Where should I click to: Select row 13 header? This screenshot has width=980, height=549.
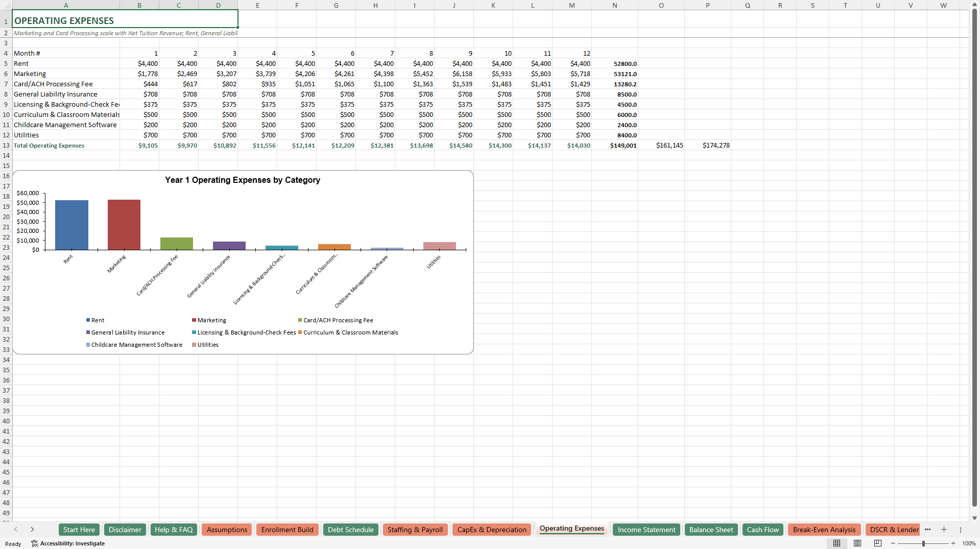6,145
